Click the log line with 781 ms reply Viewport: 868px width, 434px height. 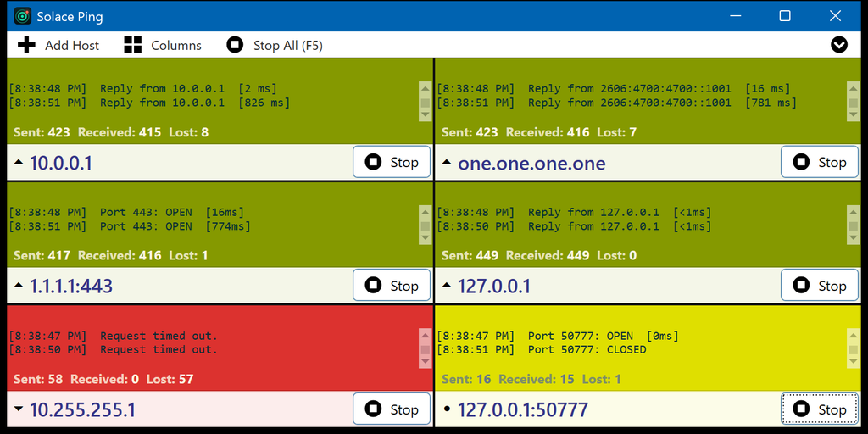pyautogui.click(x=617, y=103)
